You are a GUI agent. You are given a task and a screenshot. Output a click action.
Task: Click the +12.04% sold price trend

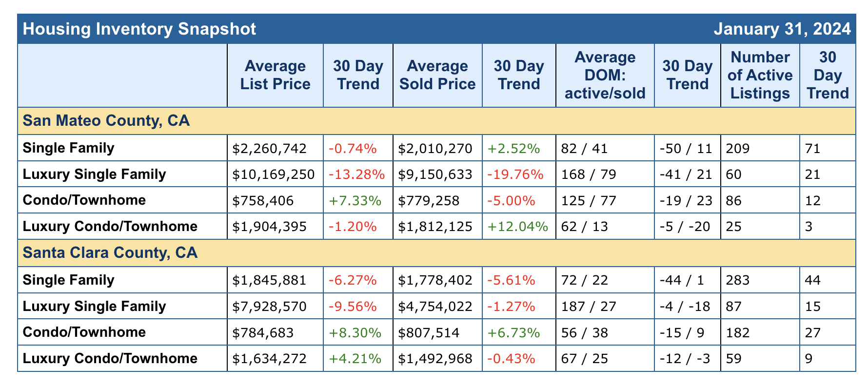[x=518, y=226]
